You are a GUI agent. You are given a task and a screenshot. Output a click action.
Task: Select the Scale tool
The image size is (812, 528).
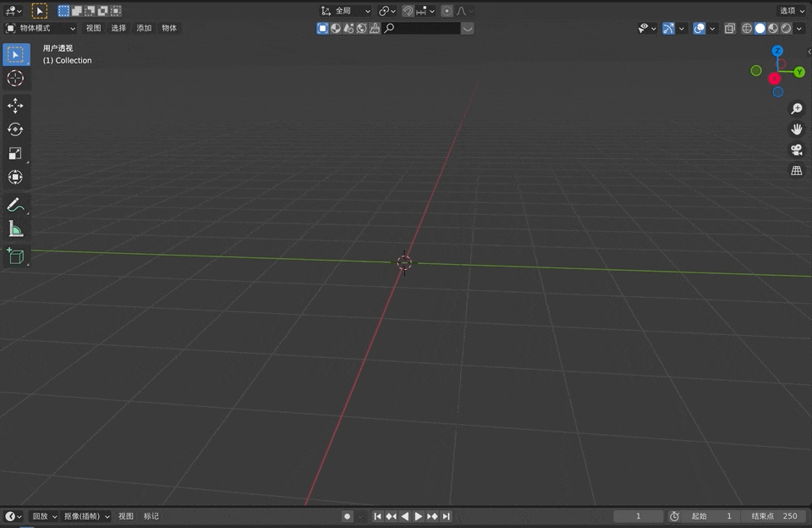(15, 153)
